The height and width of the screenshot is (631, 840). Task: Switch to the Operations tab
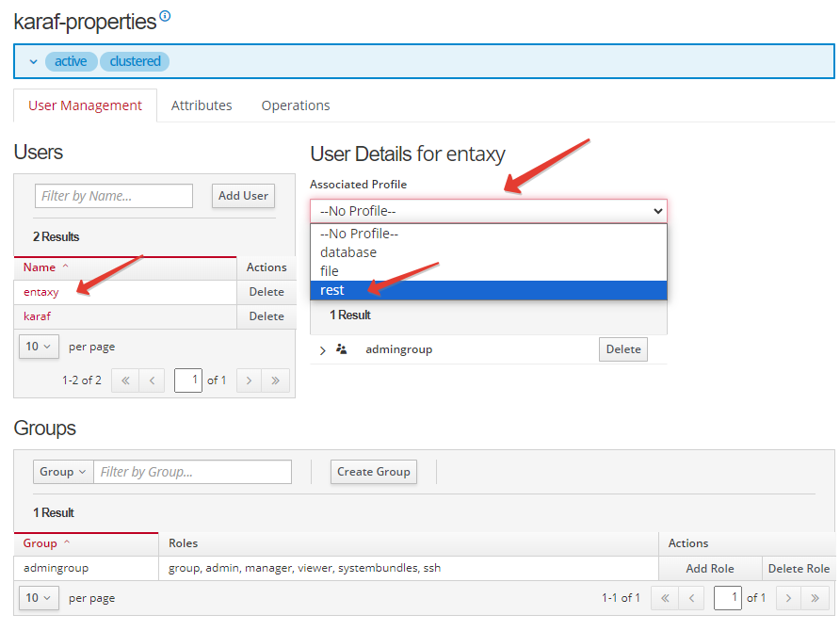(x=296, y=105)
